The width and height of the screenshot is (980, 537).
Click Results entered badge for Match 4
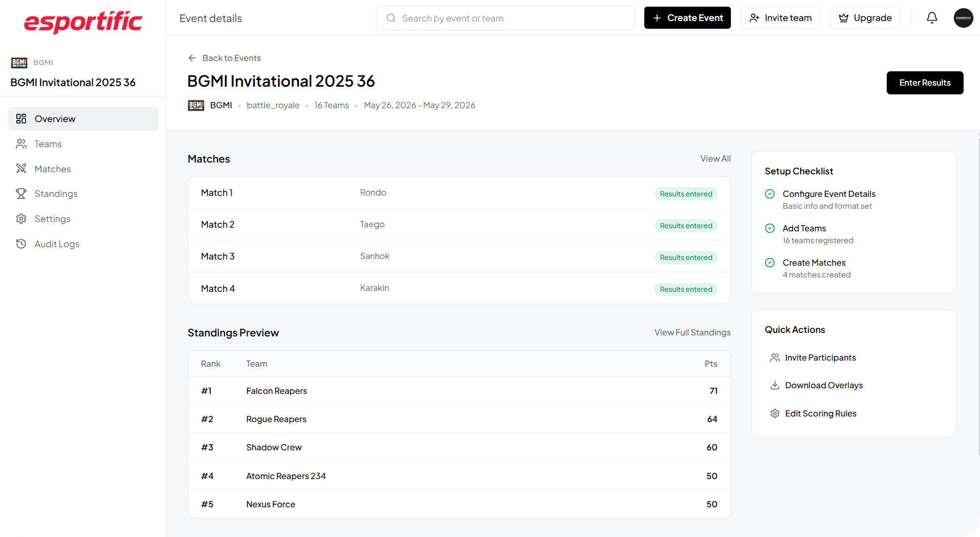point(686,289)
